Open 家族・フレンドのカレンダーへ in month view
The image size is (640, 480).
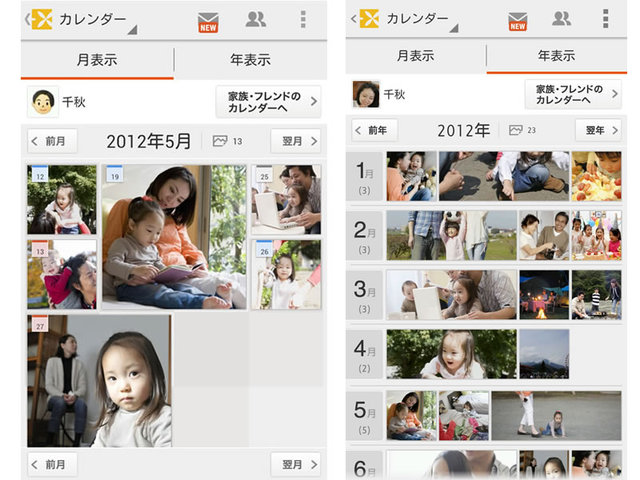[268, 102]
